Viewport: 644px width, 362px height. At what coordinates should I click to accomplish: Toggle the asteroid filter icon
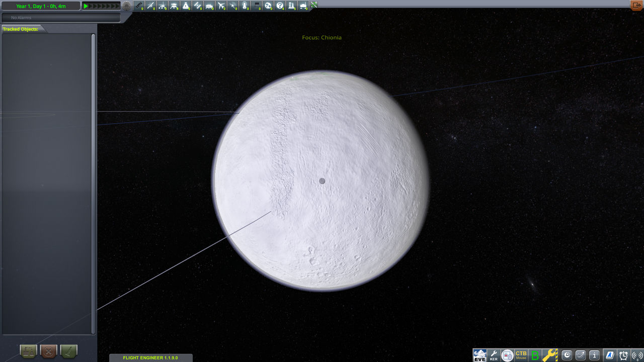(x=268, y=6)
